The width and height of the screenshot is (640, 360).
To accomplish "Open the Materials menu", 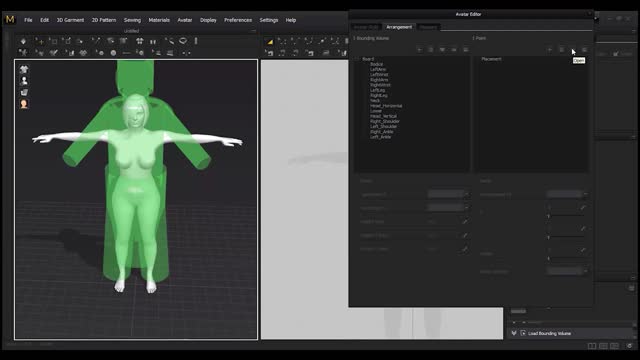I will pyautogui.click(x=159, y=20).
